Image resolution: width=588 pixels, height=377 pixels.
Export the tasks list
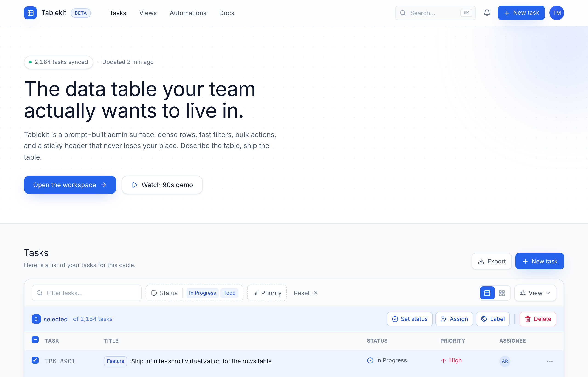click(491, 261)
